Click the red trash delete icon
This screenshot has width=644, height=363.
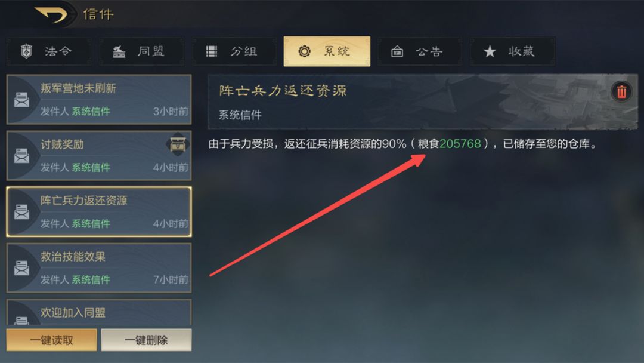coord(621,91)
